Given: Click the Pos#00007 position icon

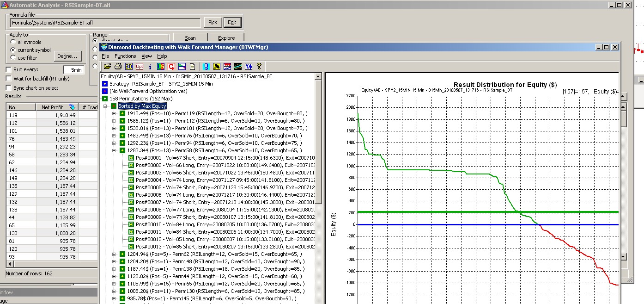Looking at the screenshot, I should coord(131,202).
